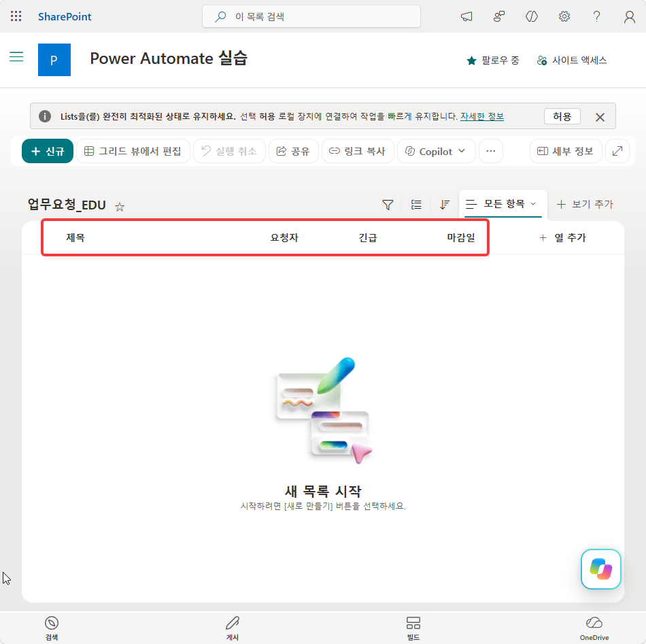
Task: Click the 요청자 column header
Action: point(284,238)
